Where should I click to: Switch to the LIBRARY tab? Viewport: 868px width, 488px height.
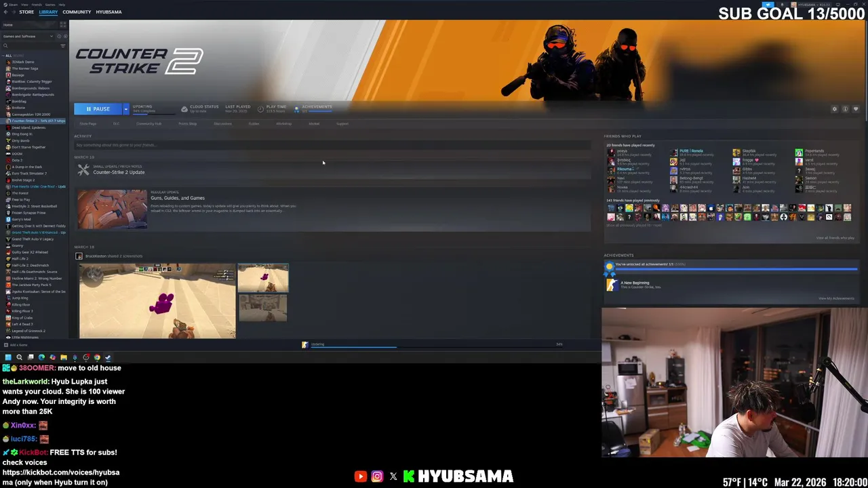(48, 12)
